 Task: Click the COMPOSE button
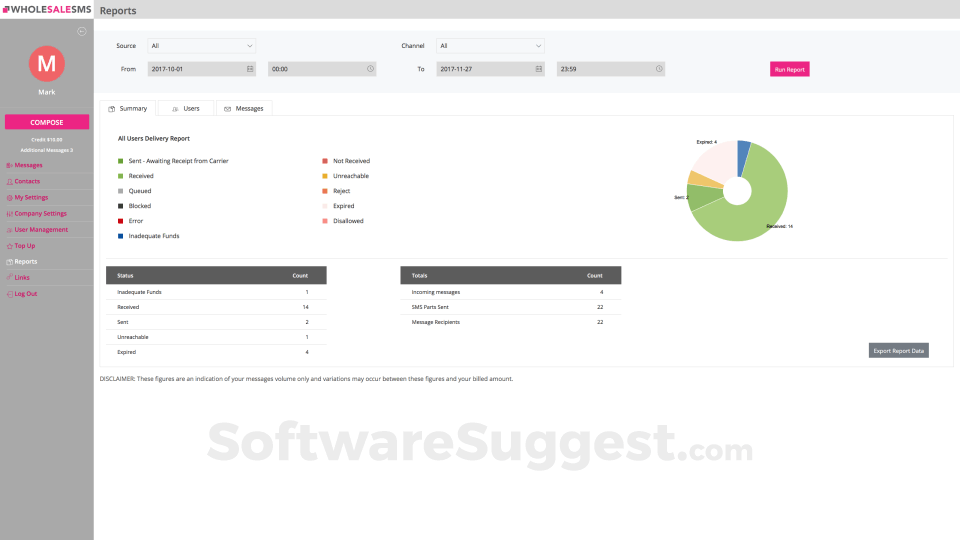pyautogui.click(x=46, y=122)
